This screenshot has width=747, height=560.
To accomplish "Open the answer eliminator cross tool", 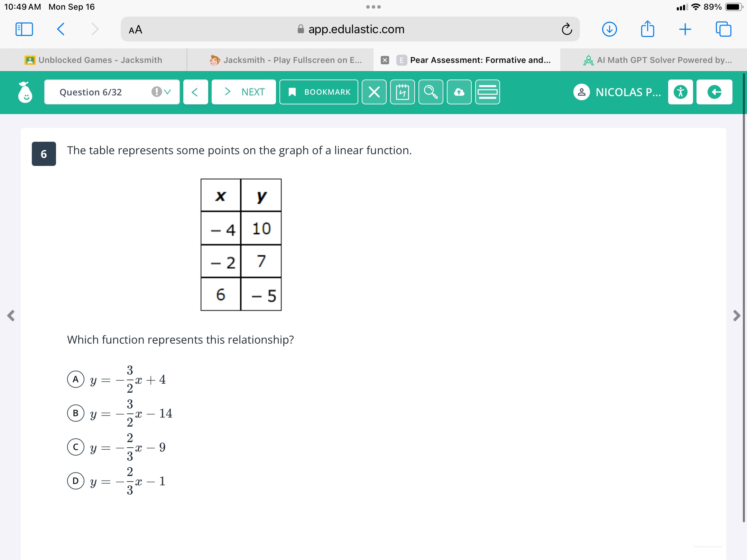I will (374, 92).
